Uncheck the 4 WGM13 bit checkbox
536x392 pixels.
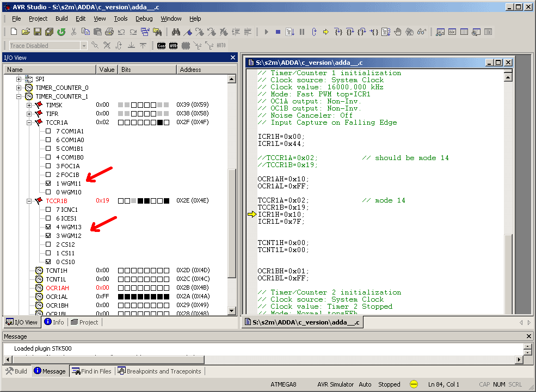click(48, 227)
